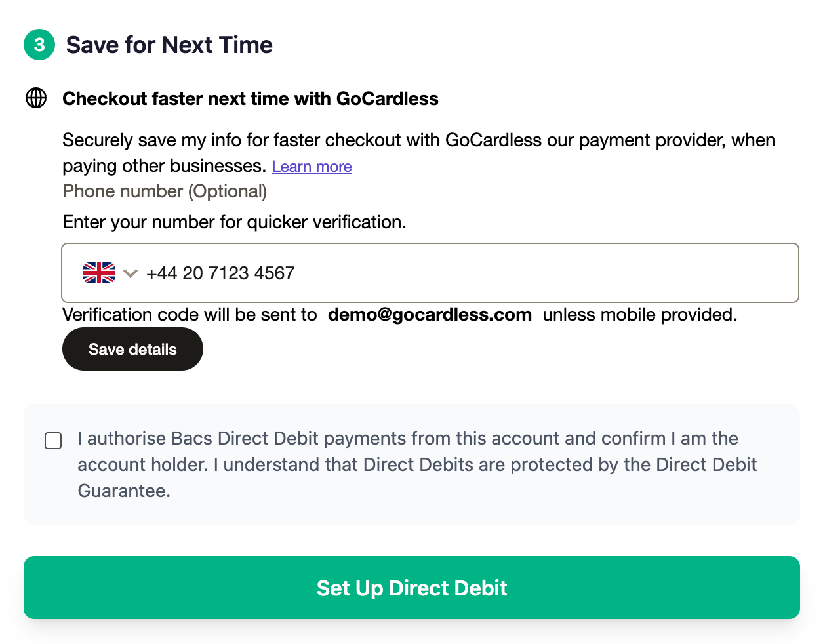825x644 pixels.
Task: Click the UK flag icon
Action: pos(99,273)
